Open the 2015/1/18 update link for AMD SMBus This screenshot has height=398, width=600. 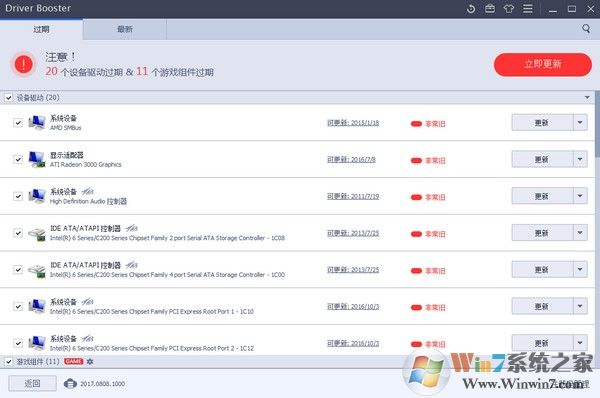[x=353, y=123]
